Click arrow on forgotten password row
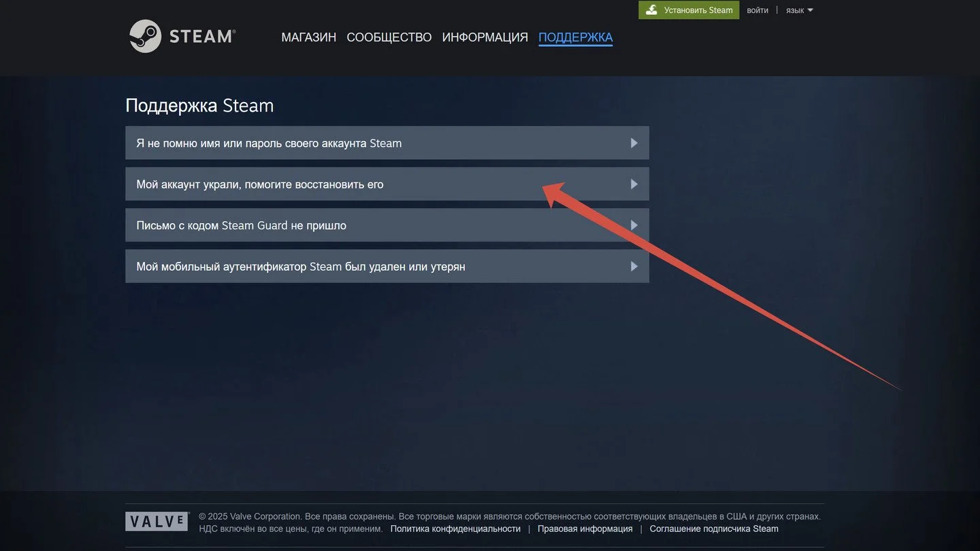This screenshot has width=980, height=551. tap(634, 143)
